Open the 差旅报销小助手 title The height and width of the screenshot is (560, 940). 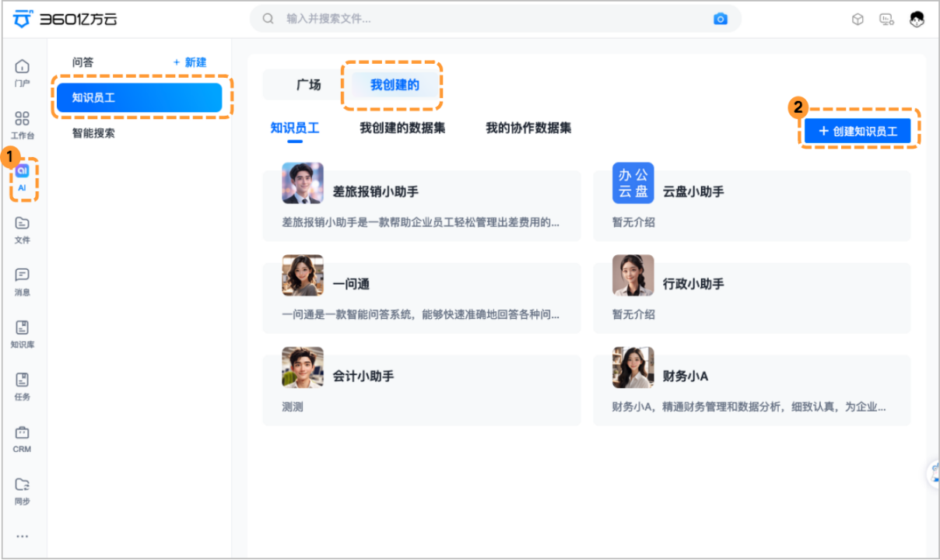(x=376, y=191)
